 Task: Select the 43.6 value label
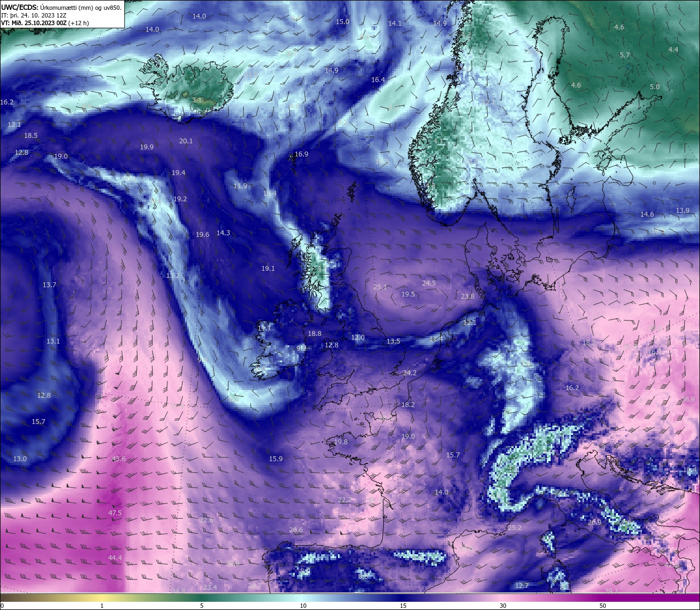click(119, 459)
